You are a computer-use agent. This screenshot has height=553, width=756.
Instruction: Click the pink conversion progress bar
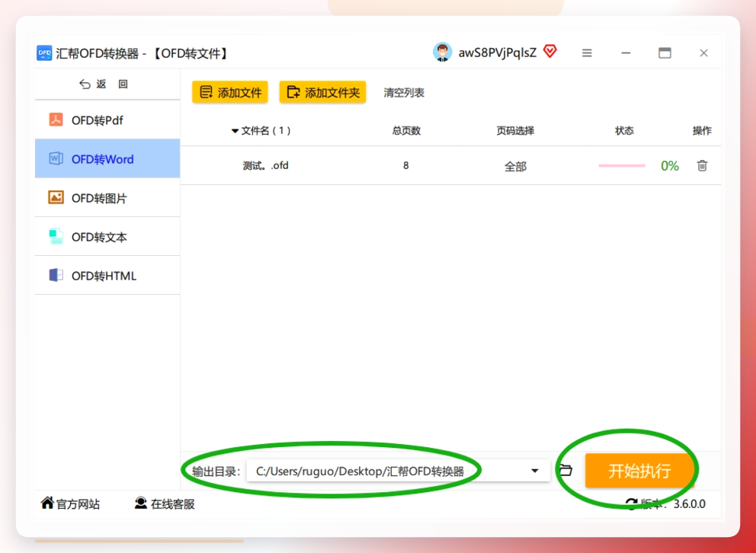point(622,166)
